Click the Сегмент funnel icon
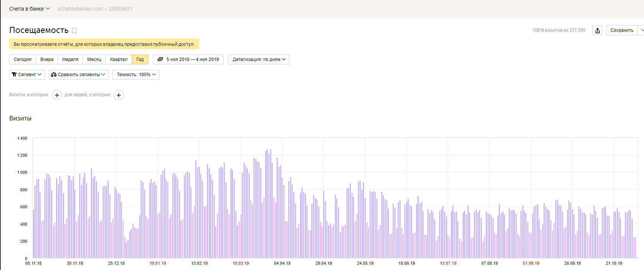This screenshot has width=644, height=270. point(14,75)
